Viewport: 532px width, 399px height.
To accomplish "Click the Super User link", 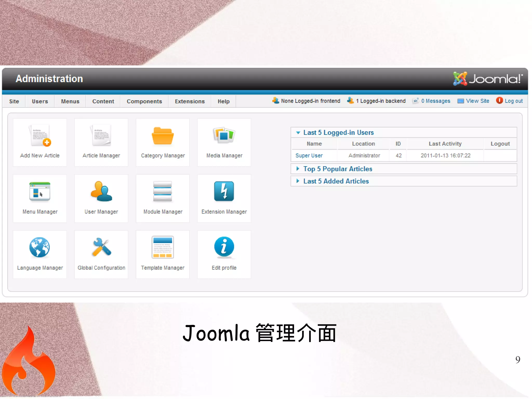I will click(309, 156).
